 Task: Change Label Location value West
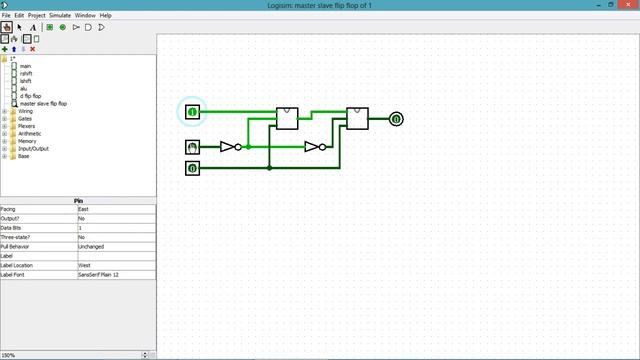[x=116, y=265]
